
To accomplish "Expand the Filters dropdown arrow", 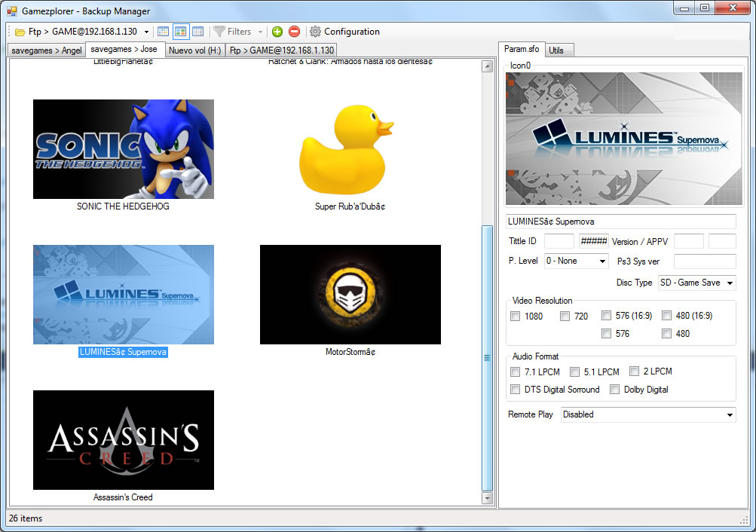I will tap(260, 32).
